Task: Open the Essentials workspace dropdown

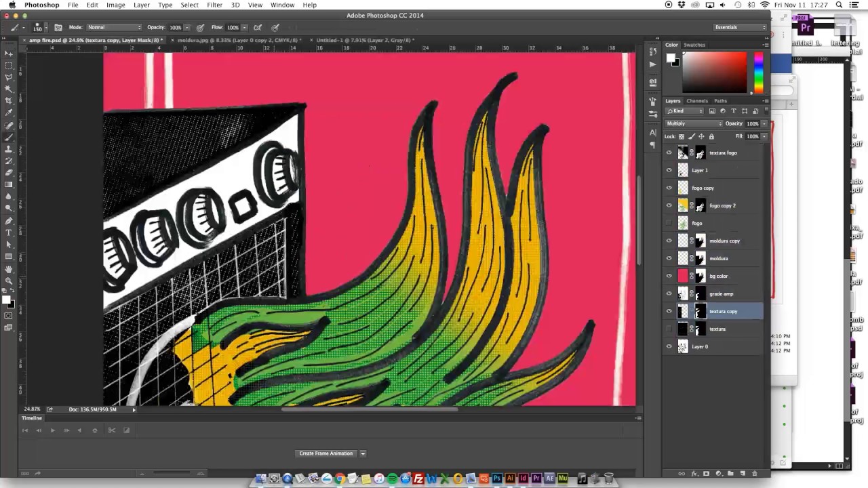Action: (x=740, y=27)
